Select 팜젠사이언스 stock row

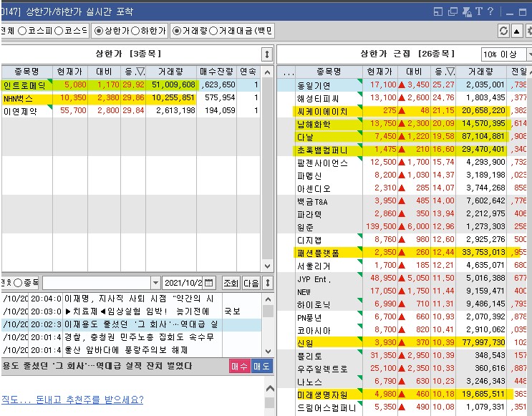[404, 163]
